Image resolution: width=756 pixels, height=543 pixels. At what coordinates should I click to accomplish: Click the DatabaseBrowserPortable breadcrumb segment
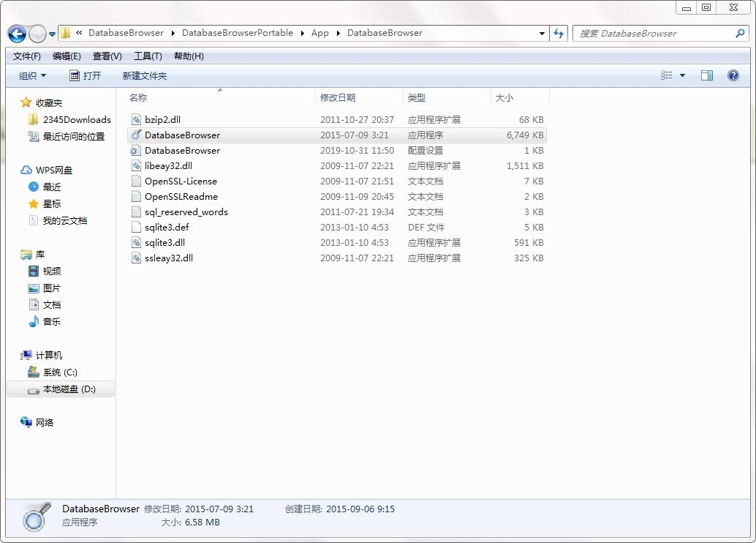coord(237,33)
